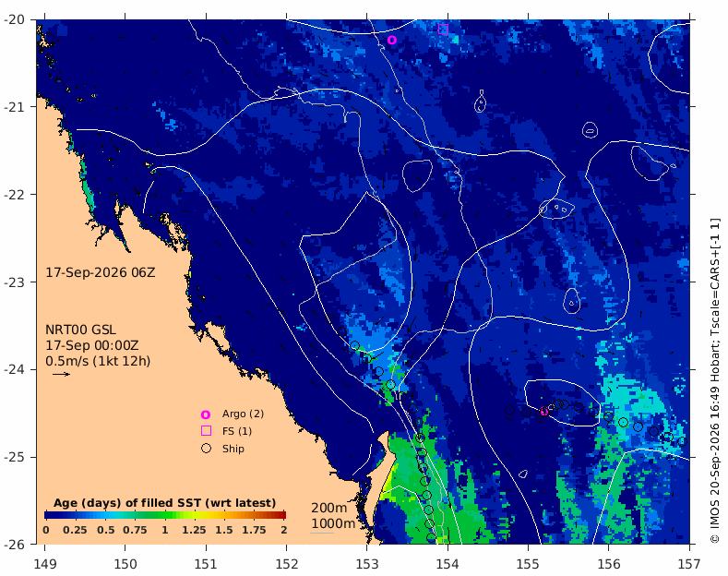Screen dimensions: 728x576
Task: Click the 200m depth contour legend label
Action: tap(328, 508)
